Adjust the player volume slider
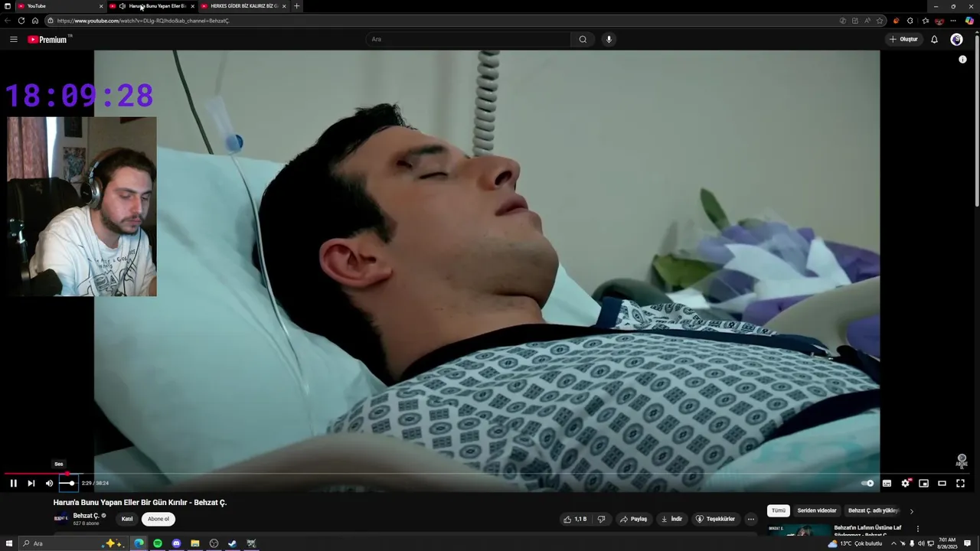Image resolution: width=980 pixels, height=551 pixels. point(67,483)
